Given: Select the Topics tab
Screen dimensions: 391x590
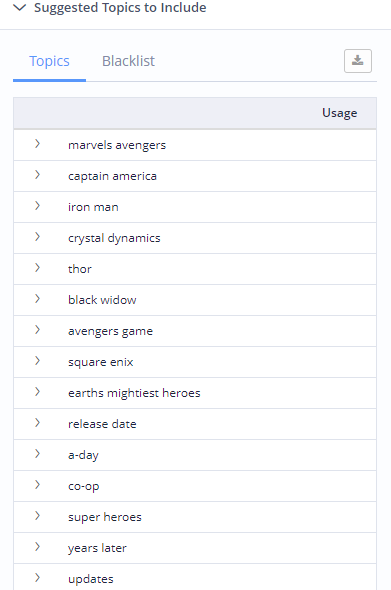Looking at the screenshot, I should [x=49, y=61].
